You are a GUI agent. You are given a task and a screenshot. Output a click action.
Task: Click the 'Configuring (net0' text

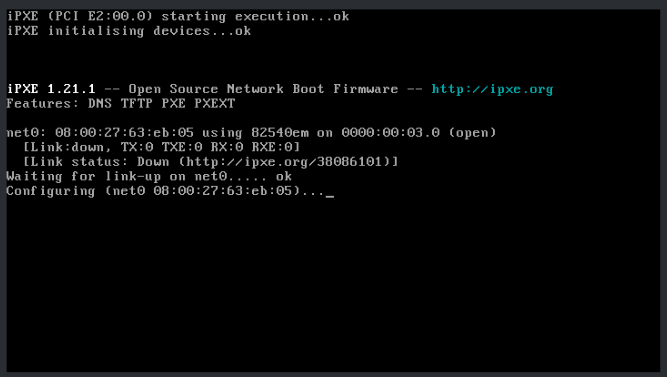76,191
